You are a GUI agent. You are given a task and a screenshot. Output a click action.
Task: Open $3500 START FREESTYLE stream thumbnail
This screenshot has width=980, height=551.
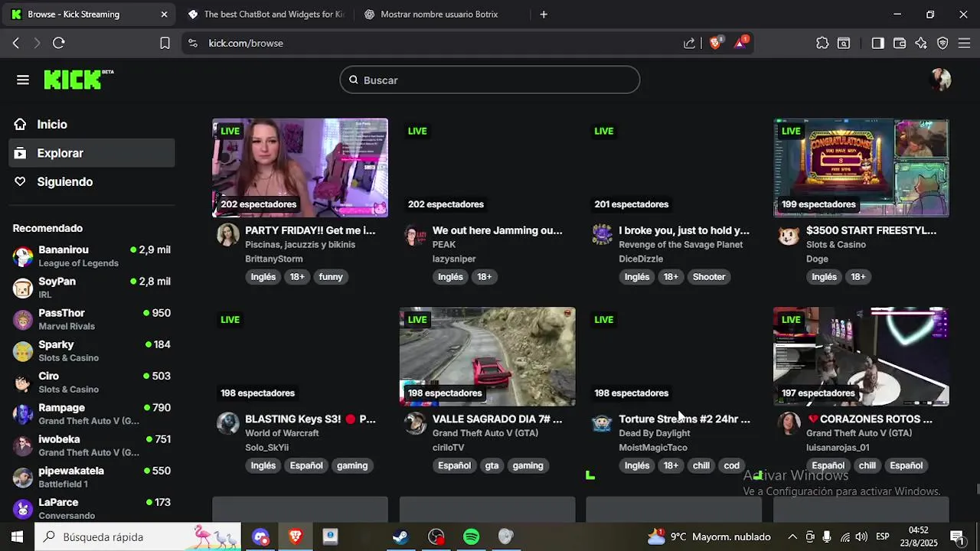point(861,168)
